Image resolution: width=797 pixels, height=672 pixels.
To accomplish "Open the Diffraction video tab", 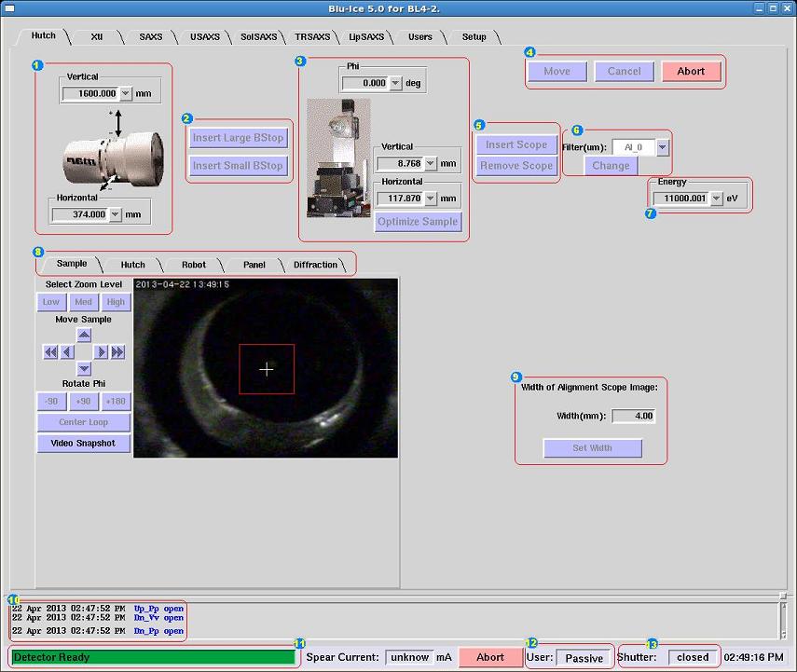I will [315, 265].
